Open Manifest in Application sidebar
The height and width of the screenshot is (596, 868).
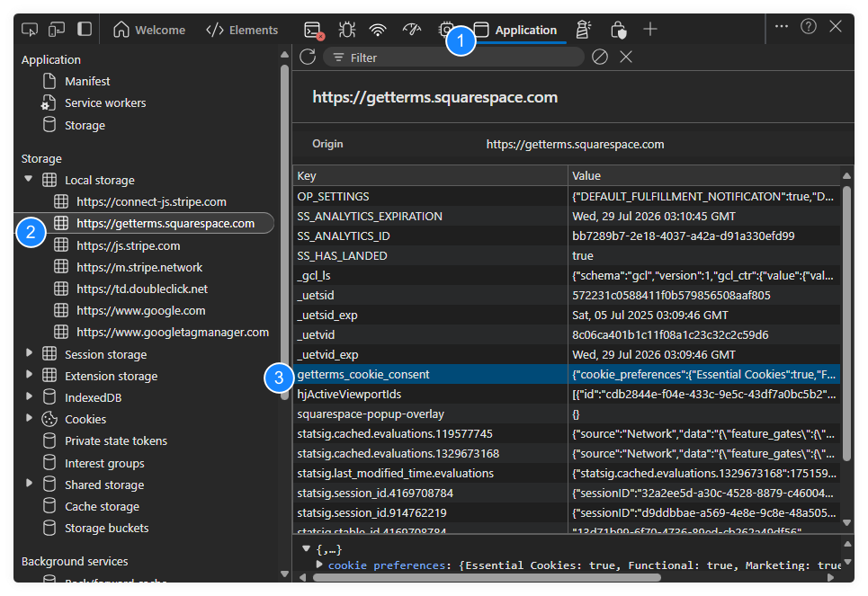click(87, 81)
